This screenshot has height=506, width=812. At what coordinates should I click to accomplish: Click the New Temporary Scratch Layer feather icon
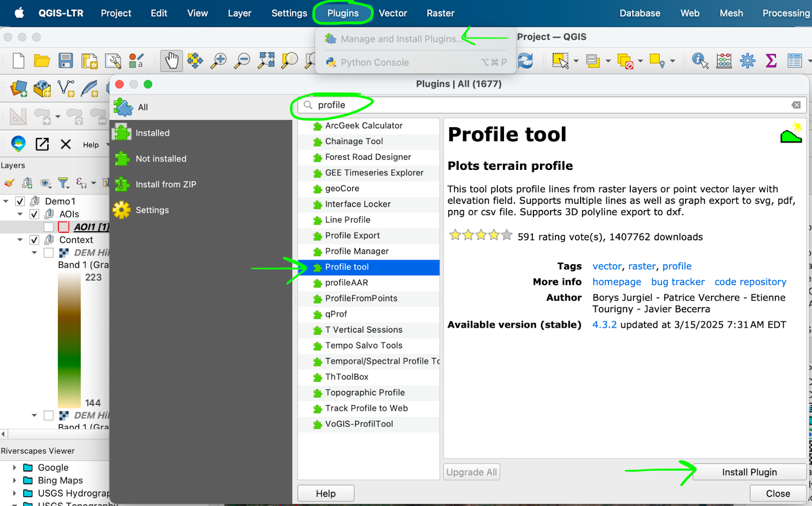89,88
